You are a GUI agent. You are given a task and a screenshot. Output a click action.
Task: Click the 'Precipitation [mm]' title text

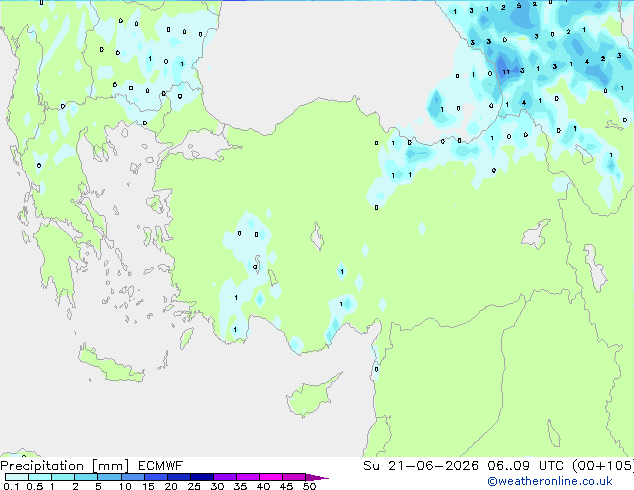click(65, 466)
